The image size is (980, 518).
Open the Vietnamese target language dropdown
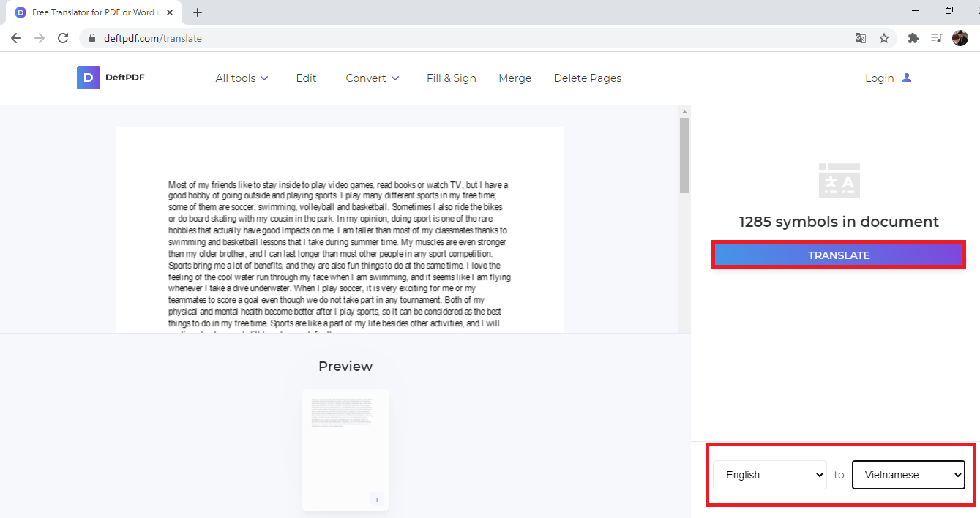908,475
